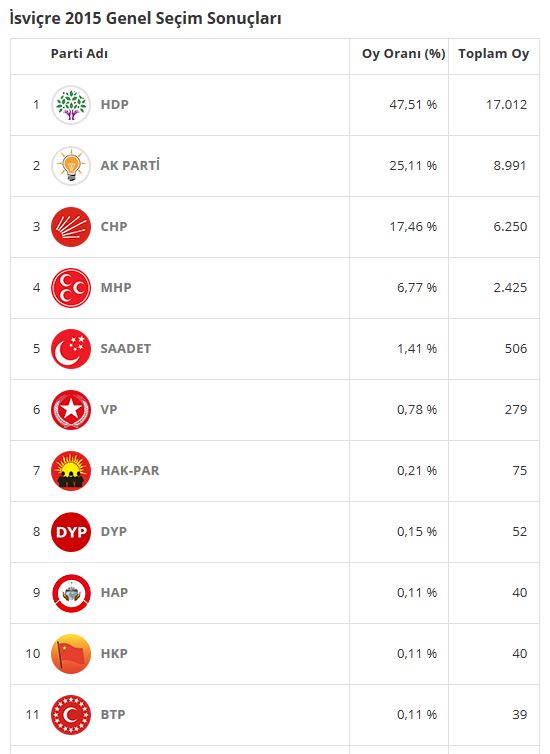Screen dimensions: 550x754
Task: Select the VP white star logo
Action: [x=71, y=410]
